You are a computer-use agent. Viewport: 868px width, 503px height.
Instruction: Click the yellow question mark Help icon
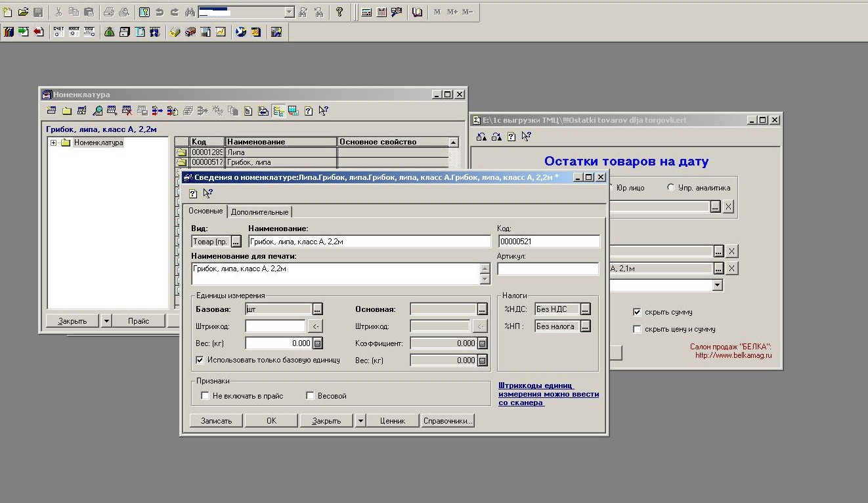(339, 12)
